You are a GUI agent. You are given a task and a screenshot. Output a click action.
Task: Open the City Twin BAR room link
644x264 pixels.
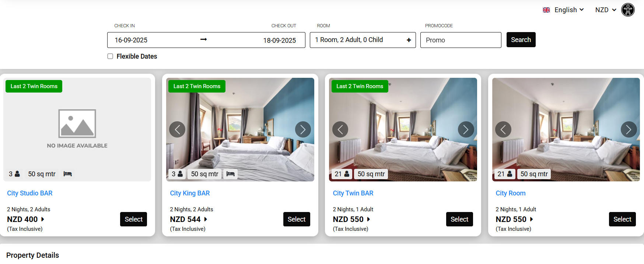tap(353, 193)
